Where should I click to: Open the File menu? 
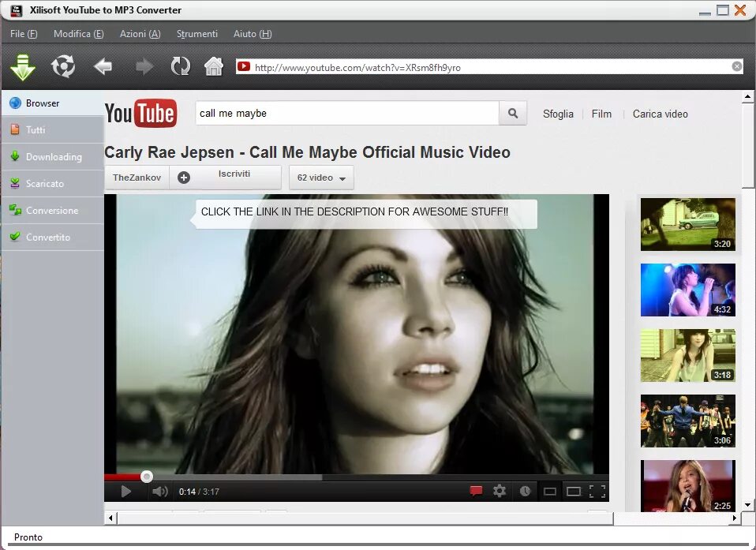coord(24,34)
